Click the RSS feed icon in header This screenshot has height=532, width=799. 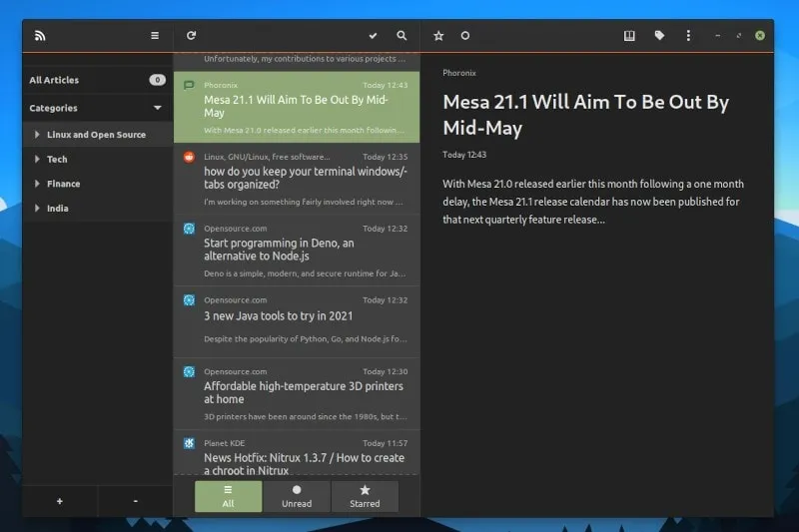pos(40,36)
